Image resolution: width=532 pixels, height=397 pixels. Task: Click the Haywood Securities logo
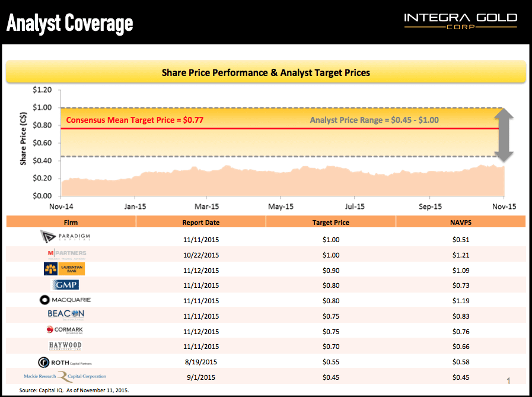[65, 346]
